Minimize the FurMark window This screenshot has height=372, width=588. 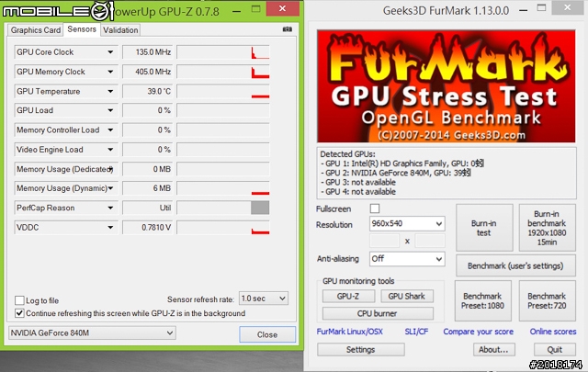(x=523, y=10)
